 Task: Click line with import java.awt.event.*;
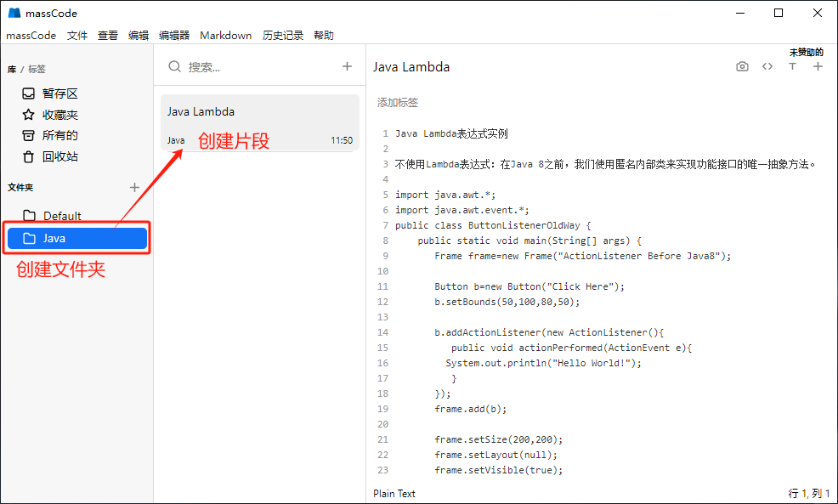pyautogui.click(x=462, y=210)
